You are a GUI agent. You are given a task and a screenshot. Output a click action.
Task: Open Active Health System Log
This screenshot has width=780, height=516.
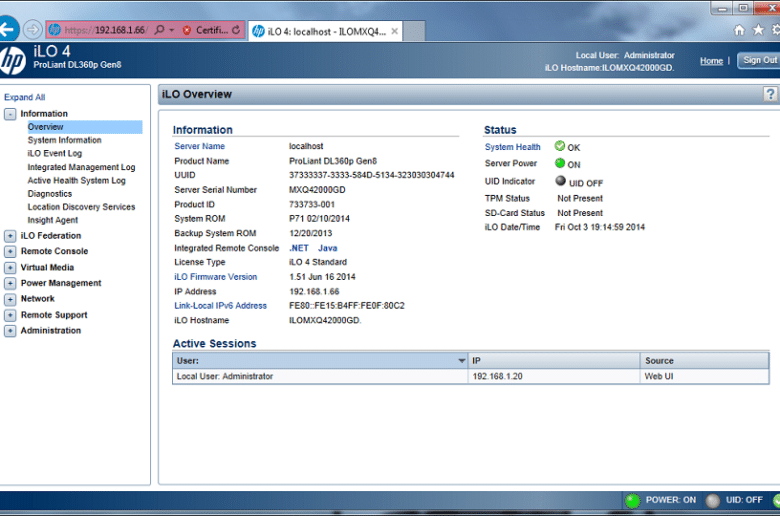point(77,181)
